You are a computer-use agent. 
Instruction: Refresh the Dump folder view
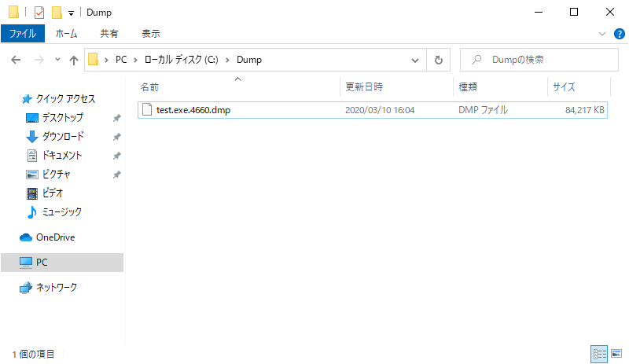pos(439,61)
